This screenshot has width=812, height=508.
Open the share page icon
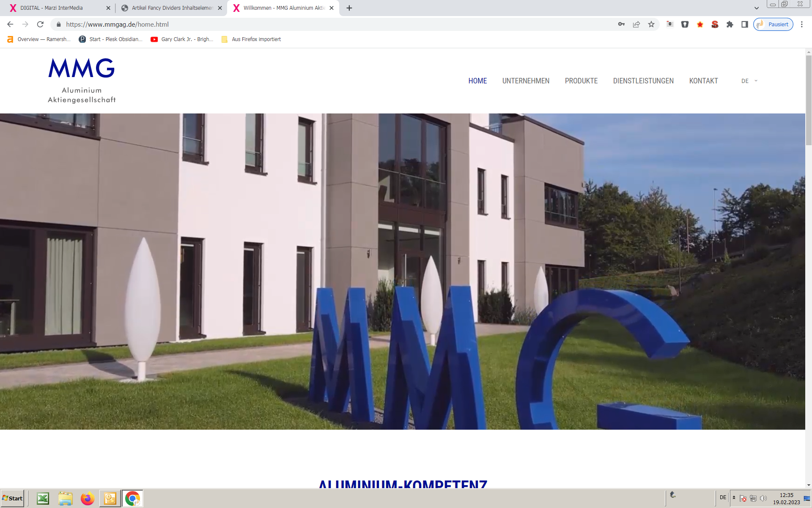pos(636,25)
